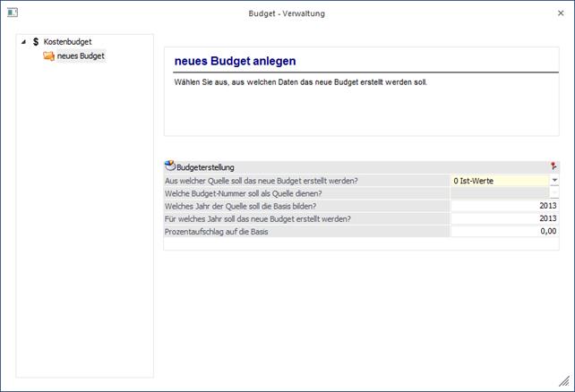Image resolution: width=575 pixels, height=392 pixels.
Task: Click the Prozentaufschlag value 0,00 field
Action: click(x=504, y=231)
